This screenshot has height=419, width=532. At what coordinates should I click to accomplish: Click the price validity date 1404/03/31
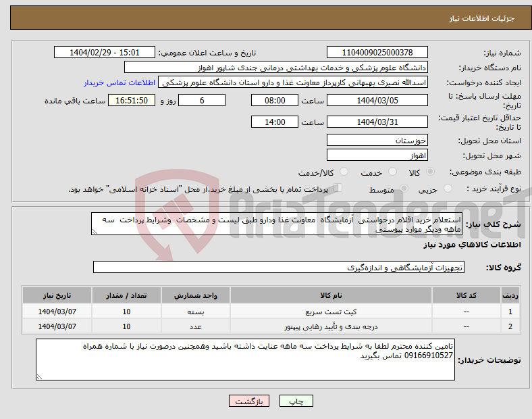click(x=377, y=122)
